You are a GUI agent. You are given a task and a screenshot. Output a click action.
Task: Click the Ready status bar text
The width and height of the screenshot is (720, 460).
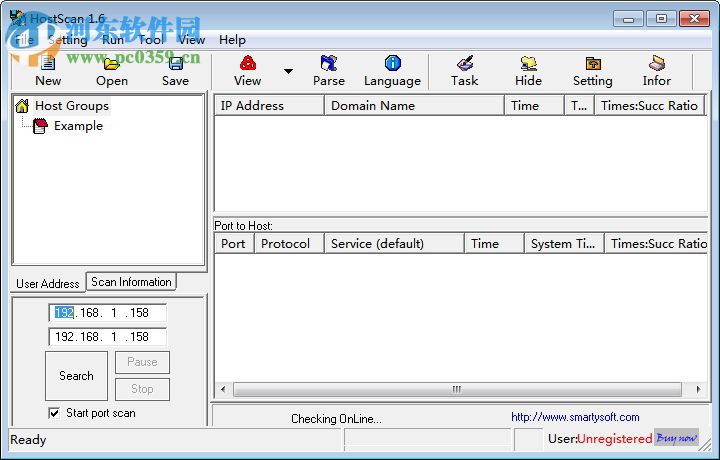28,440
